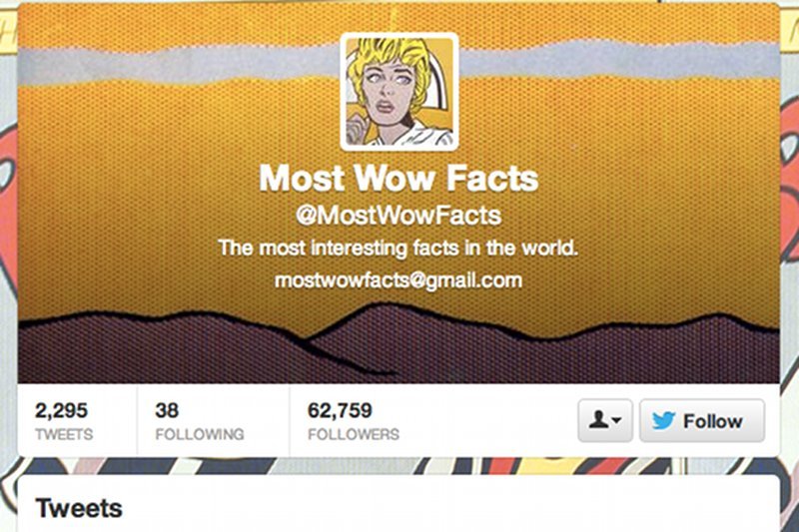Click the Twitter bird icon on Follow
The image size is (799, 532).
[x=663, y=420]
